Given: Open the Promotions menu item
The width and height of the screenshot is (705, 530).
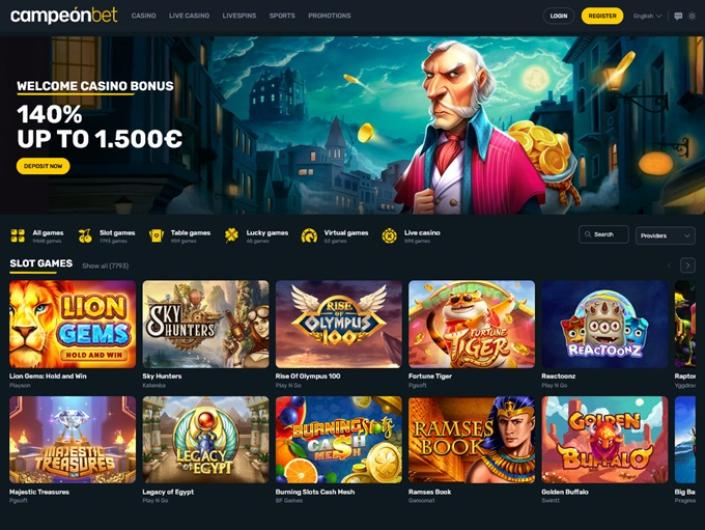Looking at the screenshot, I should click(x=329, y=16).
